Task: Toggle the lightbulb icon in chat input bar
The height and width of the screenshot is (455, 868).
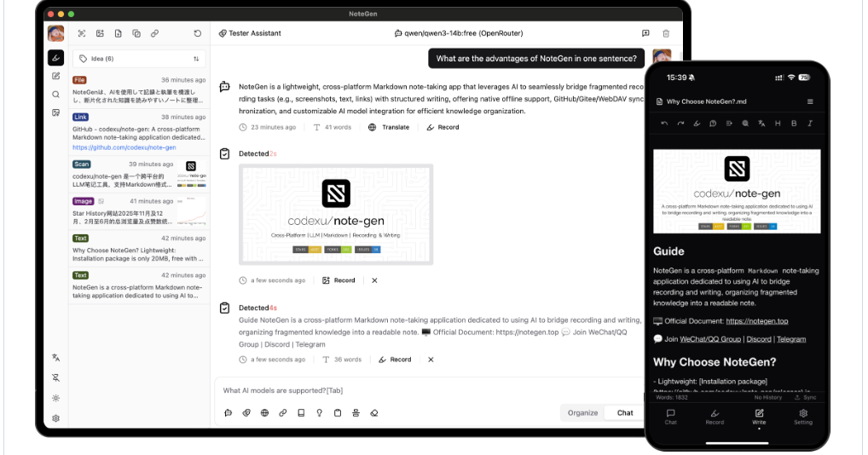Action: point(320,413)
